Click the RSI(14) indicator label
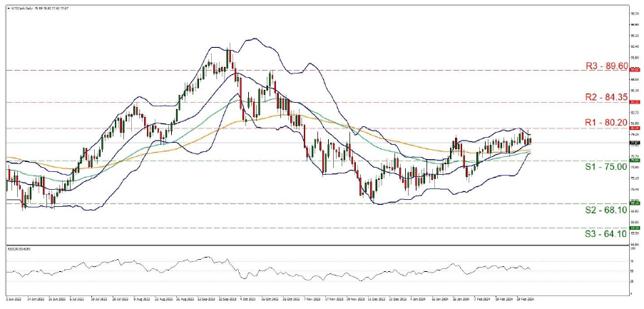Image resolution: width=644 pixels, height=309 pixels. pos(20,249)
